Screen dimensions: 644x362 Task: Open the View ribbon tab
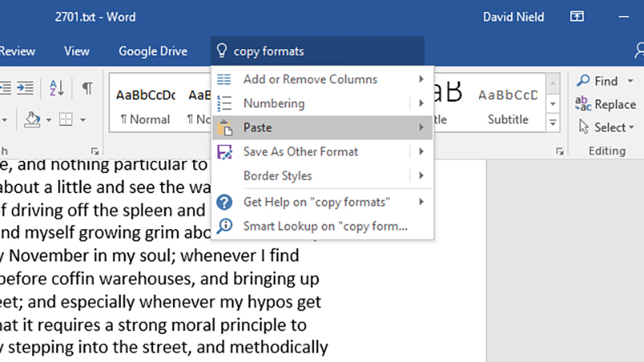76,51
